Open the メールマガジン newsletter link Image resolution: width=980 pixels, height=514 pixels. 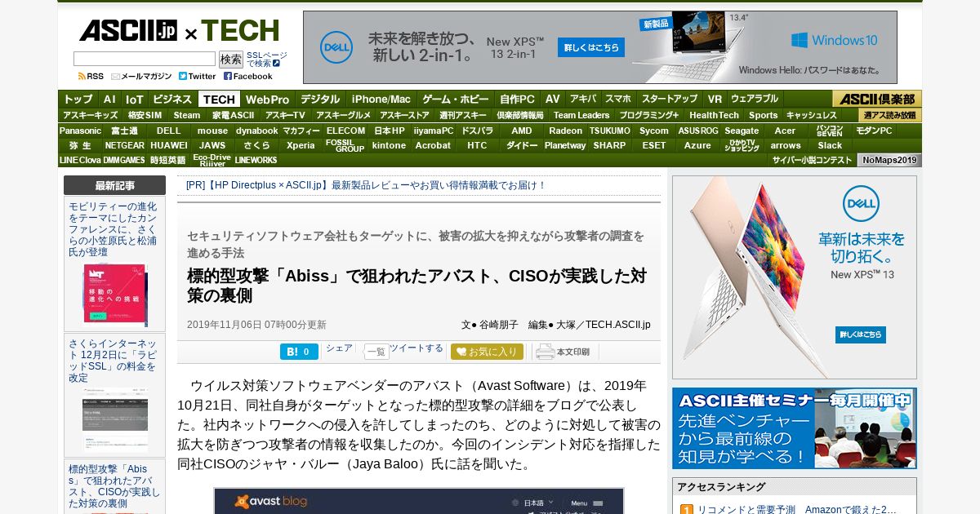(x=141, y=76)
